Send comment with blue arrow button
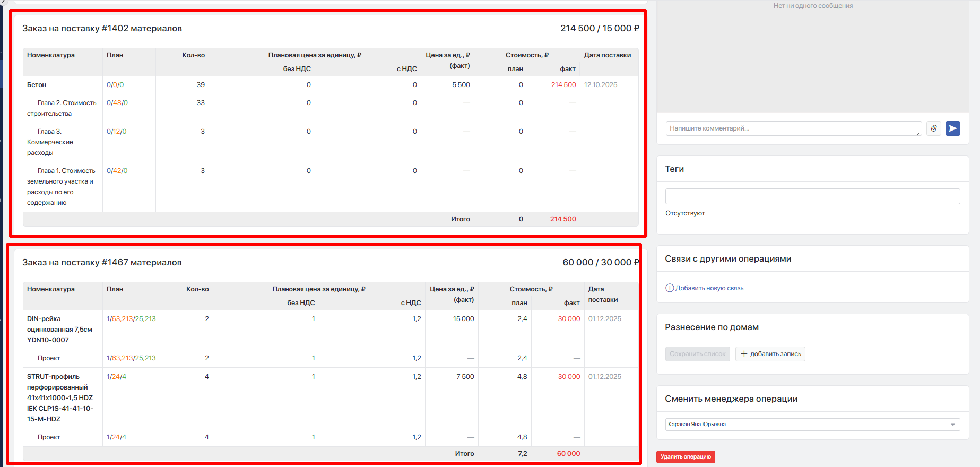980x467 pixels. click(953, 128)
